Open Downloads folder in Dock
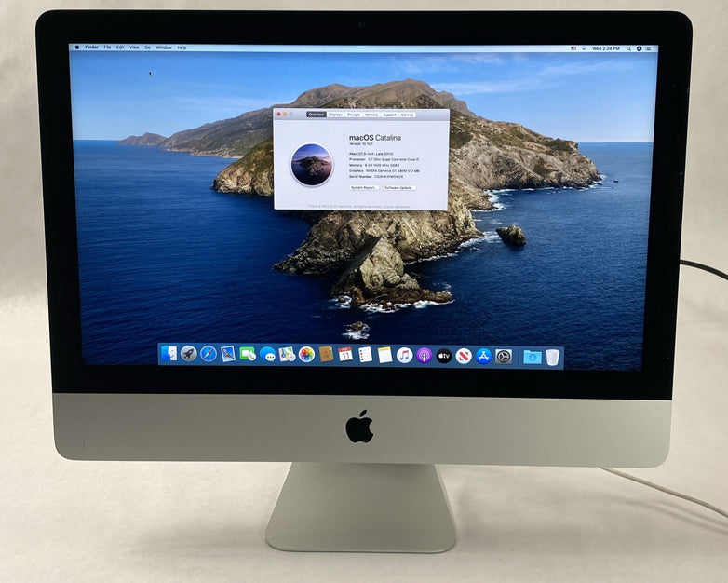The image size is (728, 583). point(533,358)
